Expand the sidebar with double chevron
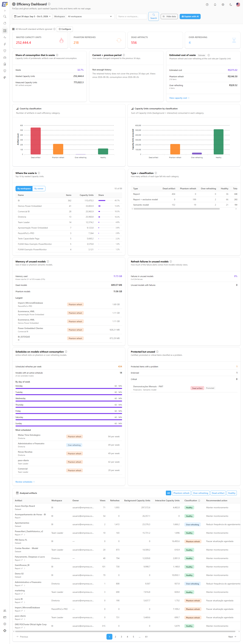Screen dimensions: 243x644 pos(5,10)
